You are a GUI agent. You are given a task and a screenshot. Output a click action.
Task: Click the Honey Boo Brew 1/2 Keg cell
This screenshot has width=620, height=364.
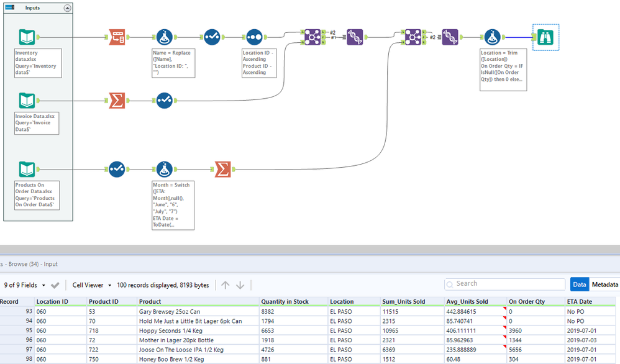(x=198, y=359)
